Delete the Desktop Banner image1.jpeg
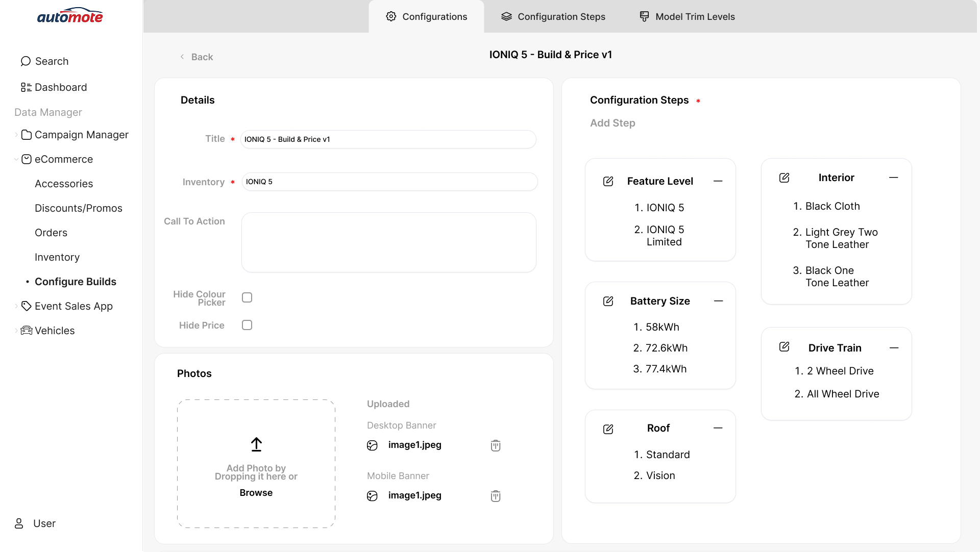 pos(495,445)
